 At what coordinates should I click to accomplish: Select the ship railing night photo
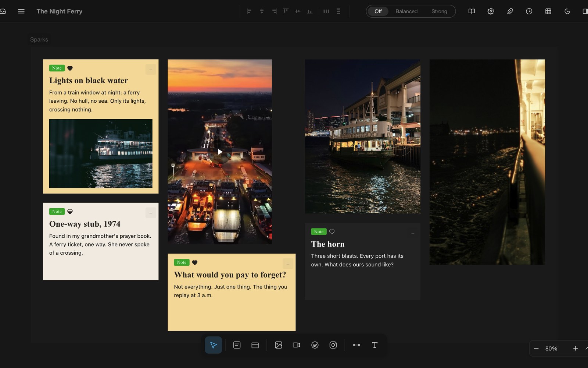pyautogui.click(x=487, y=162)
